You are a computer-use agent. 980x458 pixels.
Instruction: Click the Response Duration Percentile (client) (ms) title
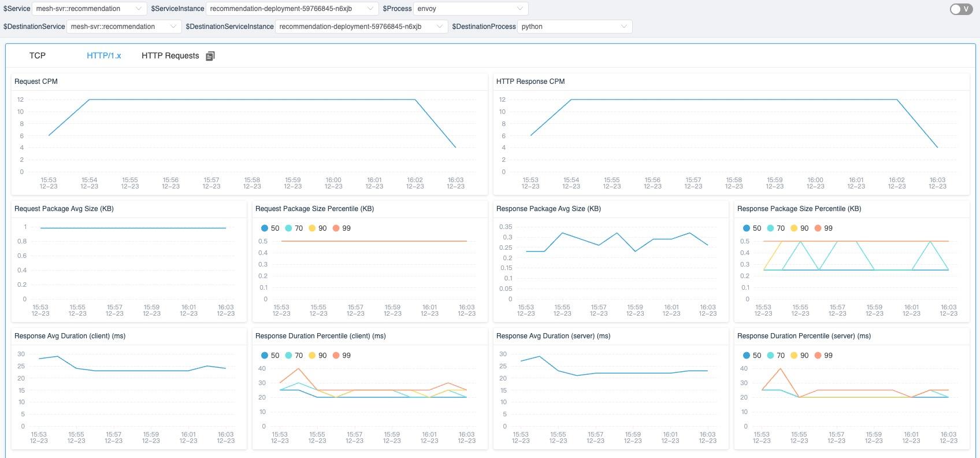321,336
